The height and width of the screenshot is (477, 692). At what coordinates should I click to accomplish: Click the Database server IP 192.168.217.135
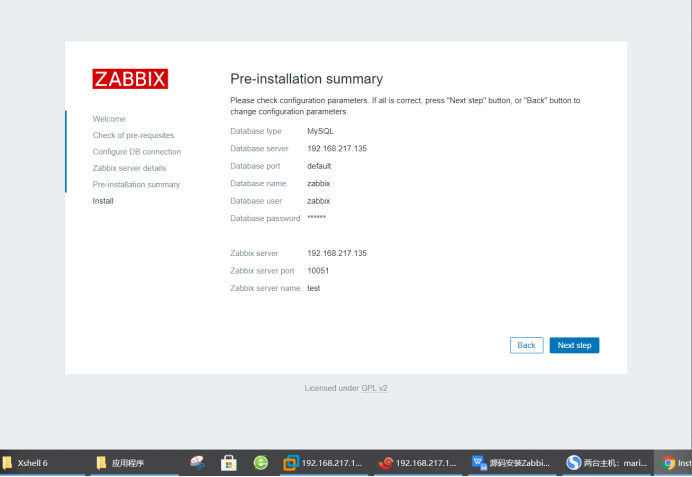(x=337, y=149)
